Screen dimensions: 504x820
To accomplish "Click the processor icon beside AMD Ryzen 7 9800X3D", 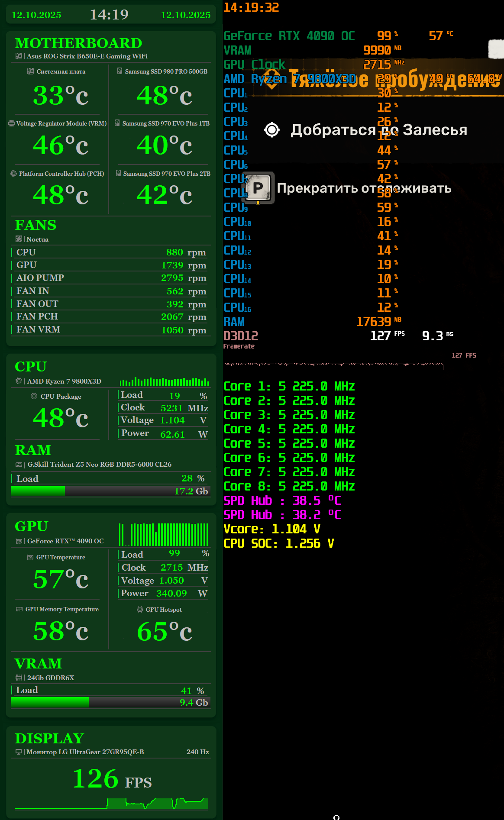I will [x=19, y=381].
